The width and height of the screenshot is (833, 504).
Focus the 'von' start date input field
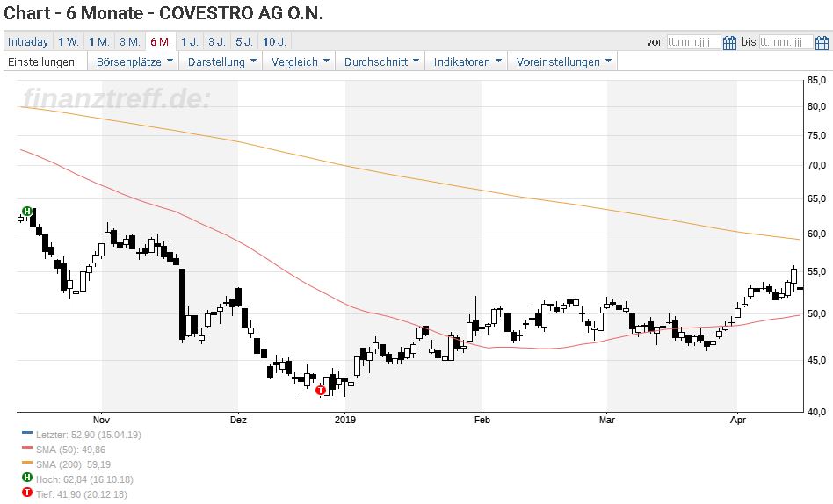[x=693, y=42]
